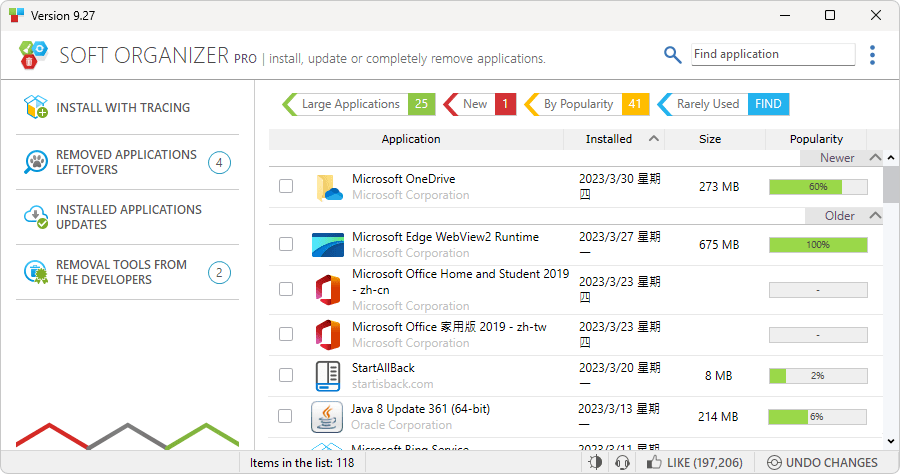Select the Microsoft OneDrive name text

click(404, 178)
